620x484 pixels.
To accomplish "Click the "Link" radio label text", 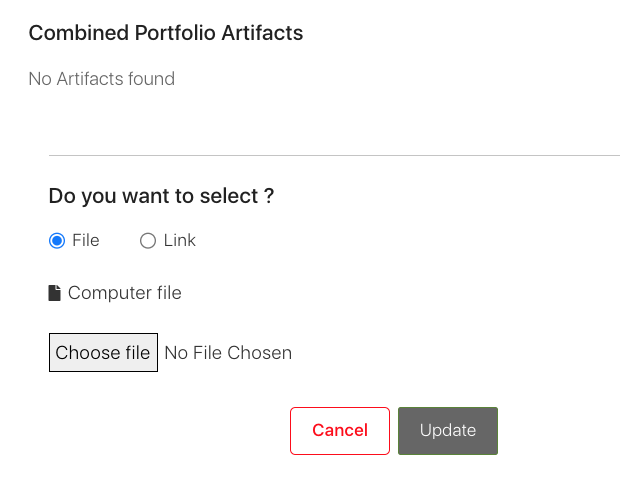I will 180,240.
